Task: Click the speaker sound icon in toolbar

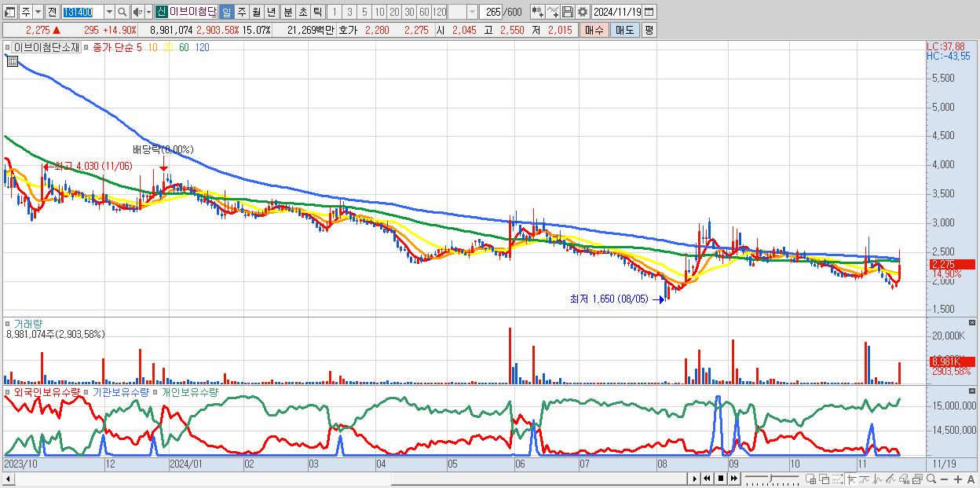Action: point(138,12)
